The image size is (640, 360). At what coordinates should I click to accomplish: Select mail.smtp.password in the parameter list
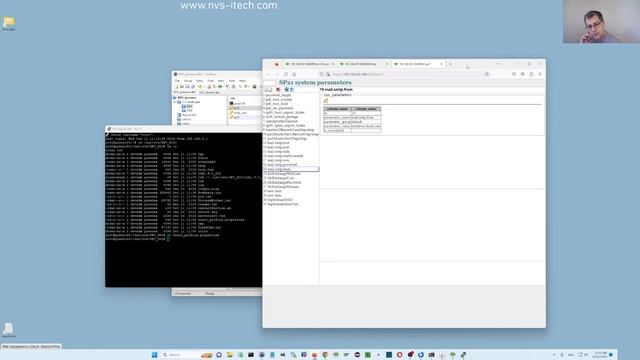point(281,165)
